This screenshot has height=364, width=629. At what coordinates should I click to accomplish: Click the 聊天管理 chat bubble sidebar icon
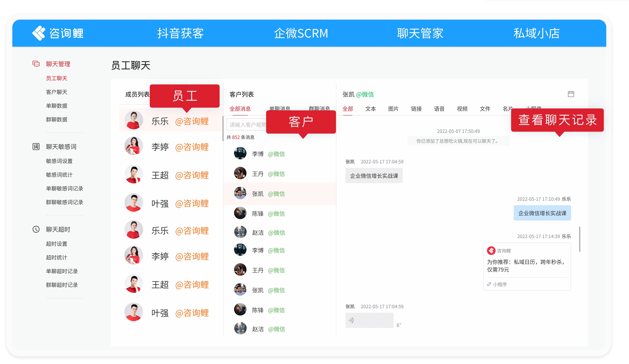[x=36, y=64]
